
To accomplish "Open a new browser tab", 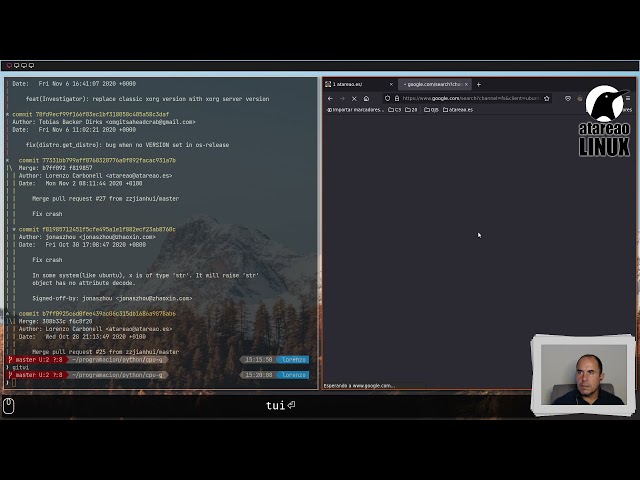I will 479,84.
